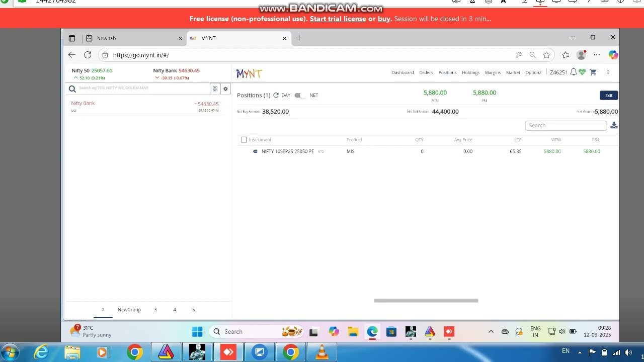
Task: Open VLC media player in taskbar
Action: point(321,352)
